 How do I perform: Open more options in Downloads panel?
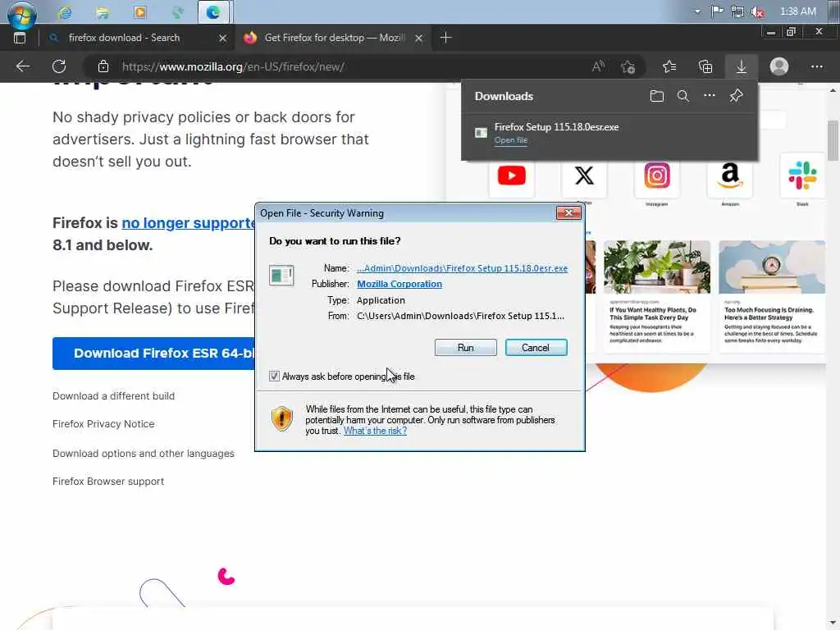710,96
